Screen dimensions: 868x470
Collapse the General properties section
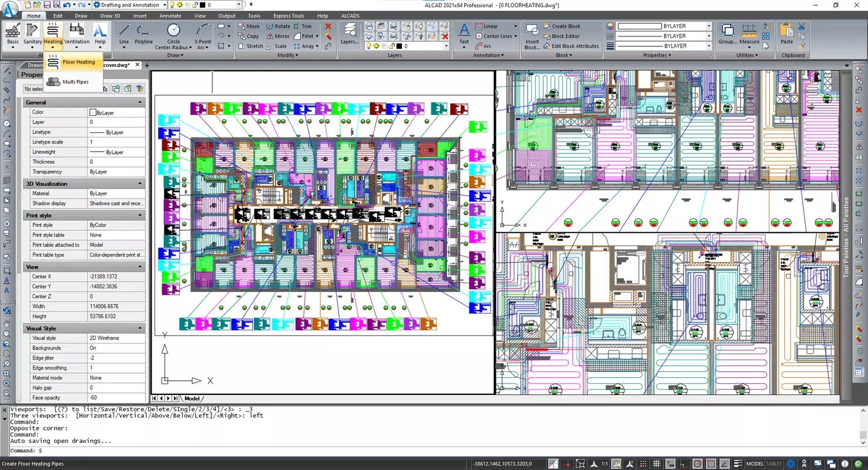click(140, 102)
